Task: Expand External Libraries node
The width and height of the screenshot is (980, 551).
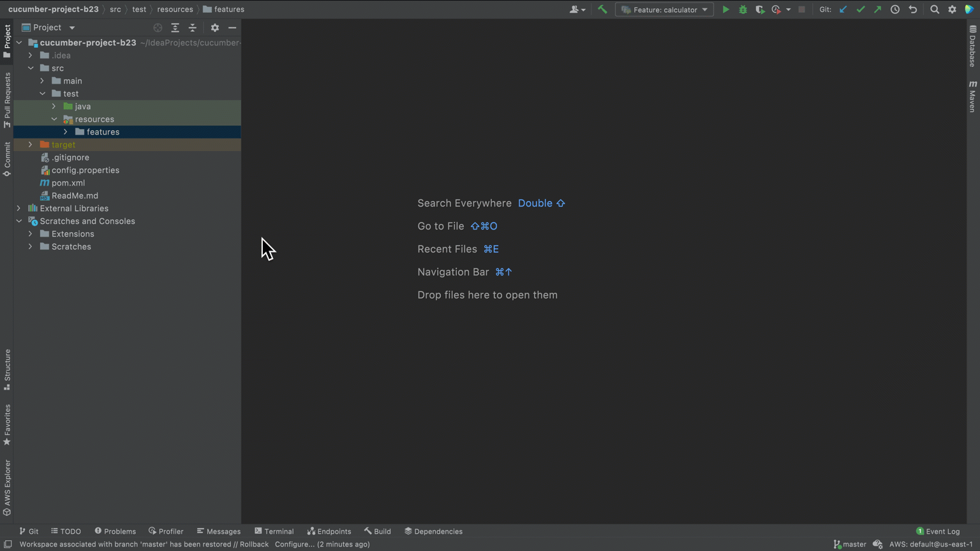Action: coord(19,209)
